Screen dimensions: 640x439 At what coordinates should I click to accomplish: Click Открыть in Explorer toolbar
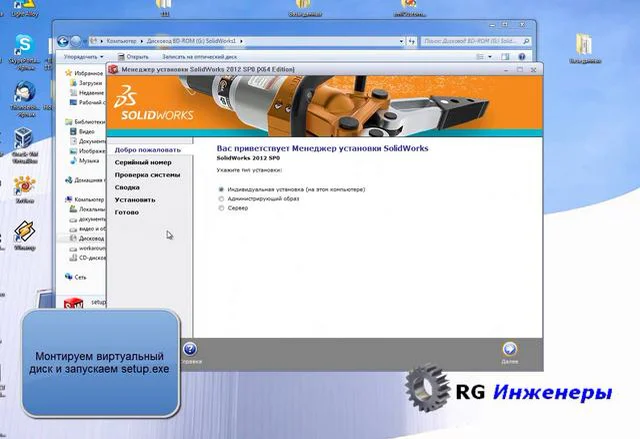133,57
